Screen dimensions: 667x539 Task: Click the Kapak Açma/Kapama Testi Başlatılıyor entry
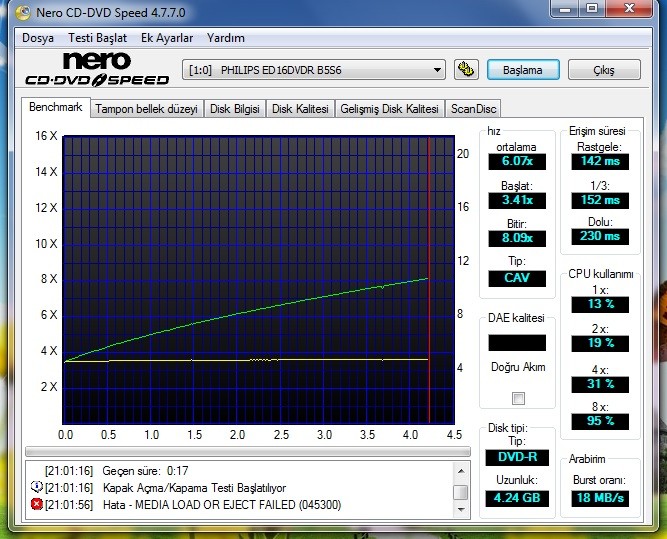(194, 488)
